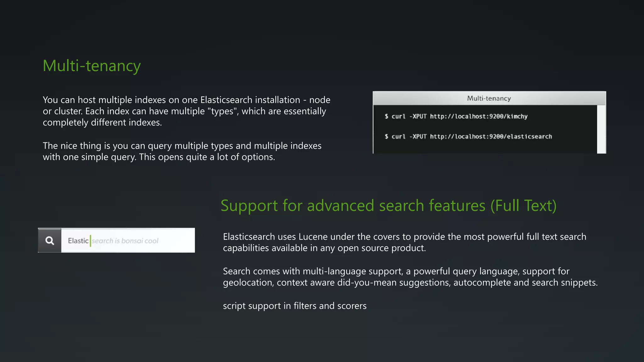Click the 'script support in filters and scorers' line
This screenshot has height=362, width=644.
(x=295, y=306)
